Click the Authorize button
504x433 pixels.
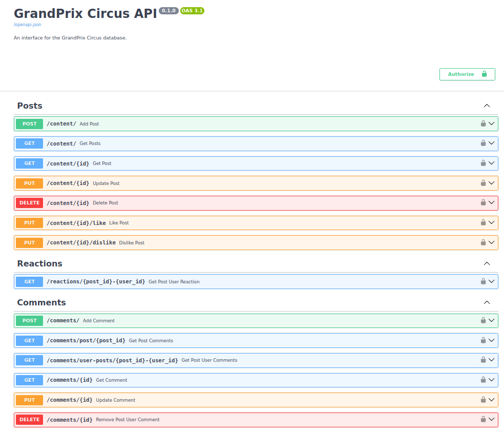click(467, 74)
